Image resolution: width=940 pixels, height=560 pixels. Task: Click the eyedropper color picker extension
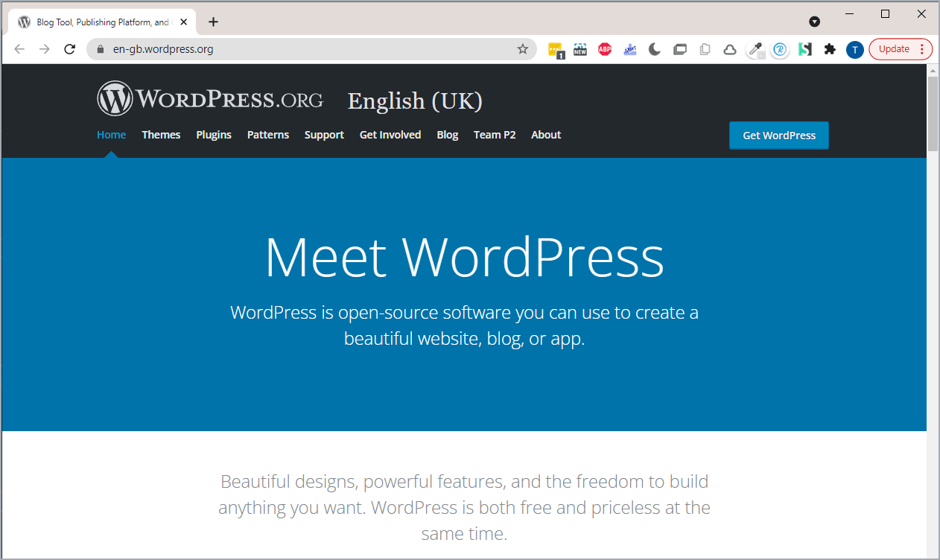755,49
